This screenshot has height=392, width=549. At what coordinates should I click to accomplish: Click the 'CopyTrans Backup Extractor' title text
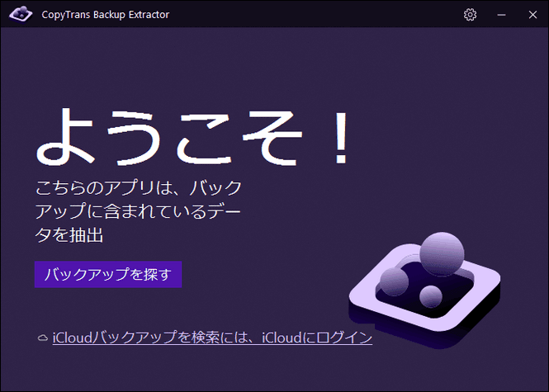coord(106,15)
